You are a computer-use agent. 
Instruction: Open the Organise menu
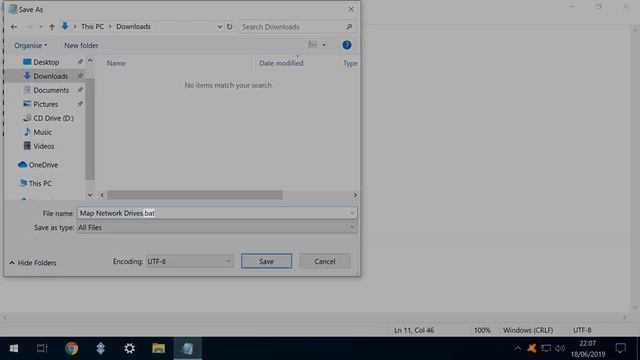(31, 45)
